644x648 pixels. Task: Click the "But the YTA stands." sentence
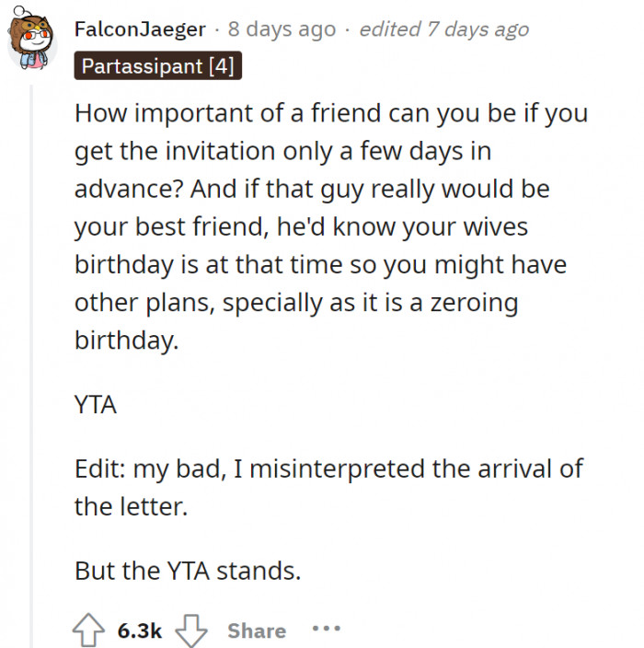[188, 572]
